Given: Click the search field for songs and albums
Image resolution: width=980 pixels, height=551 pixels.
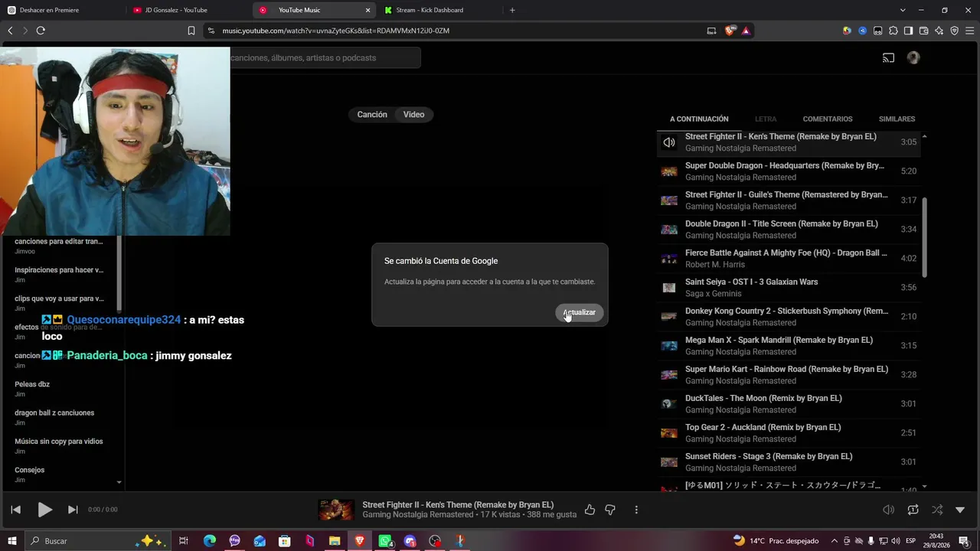Looking at the screenshot, I should pyautogui.click(x=325, y=58).
